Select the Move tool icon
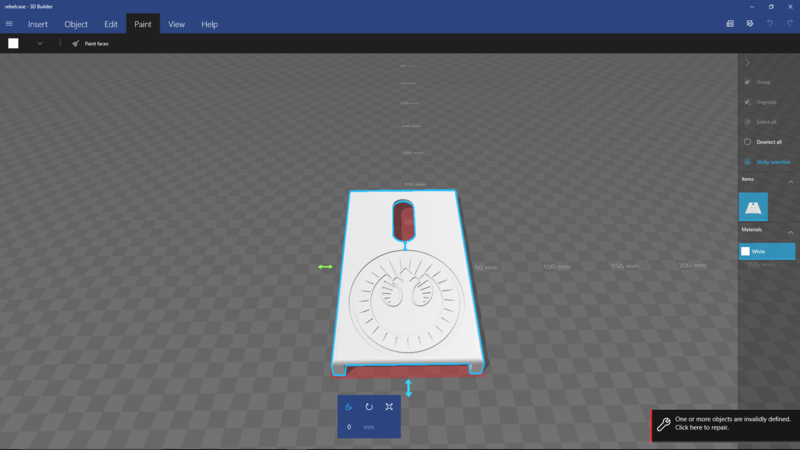 (x=349, y=407)
